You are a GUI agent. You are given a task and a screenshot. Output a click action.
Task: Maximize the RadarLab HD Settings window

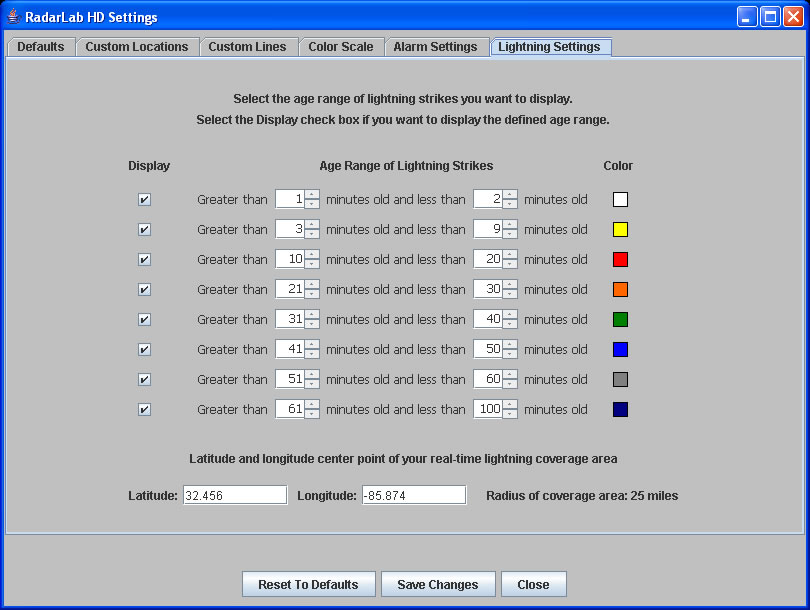pyautogui.click(x=770, y=17)
